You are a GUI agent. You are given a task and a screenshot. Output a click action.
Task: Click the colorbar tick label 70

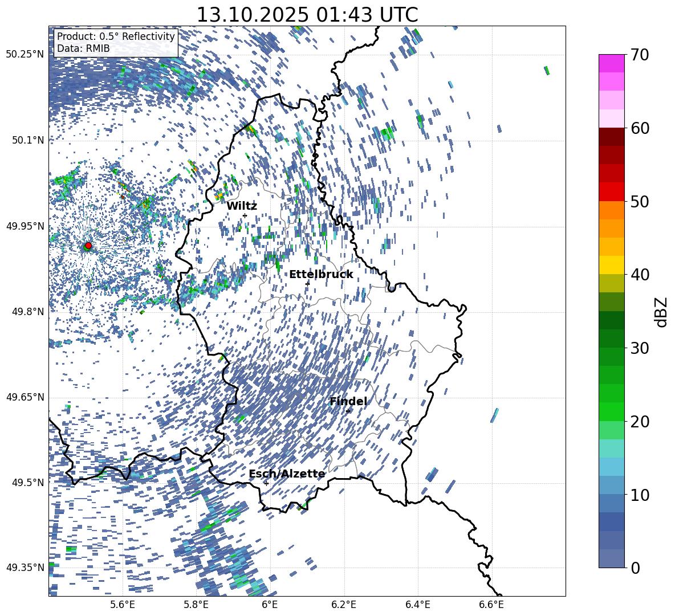click(640, 55)
